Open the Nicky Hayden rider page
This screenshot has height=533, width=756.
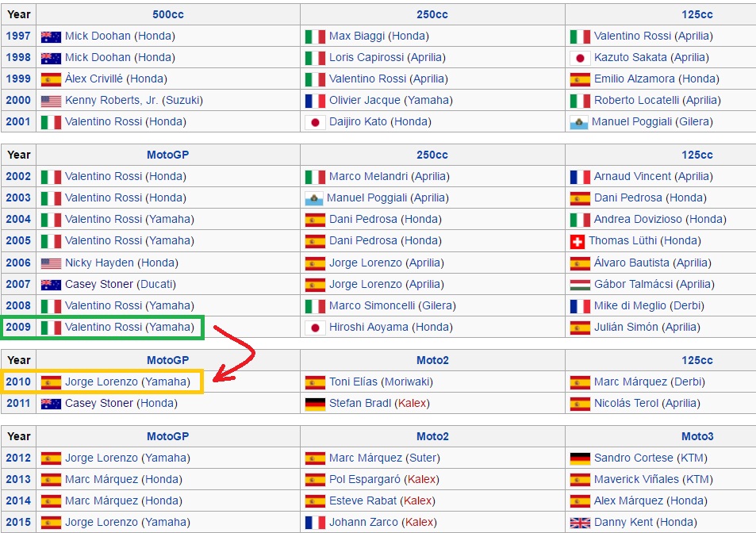point(99,263)
